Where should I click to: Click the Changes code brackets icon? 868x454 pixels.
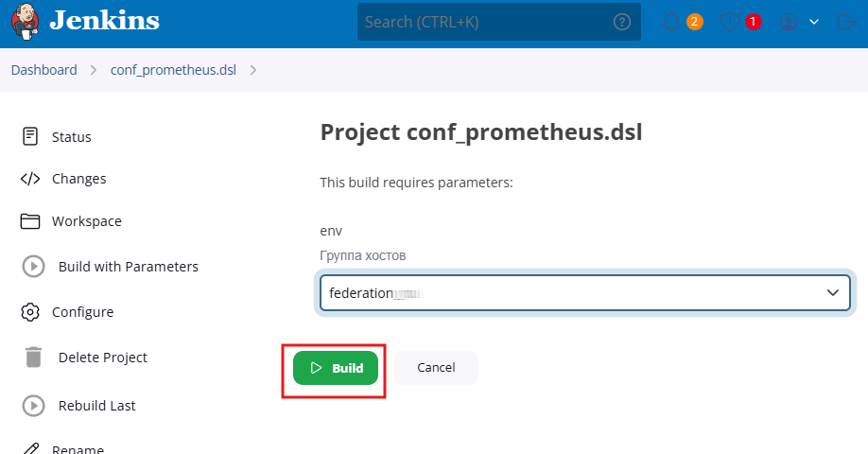[30, 179]
